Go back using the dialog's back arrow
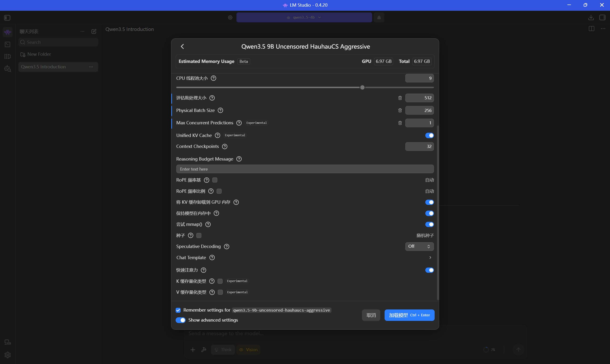 (x=182, y=46)
